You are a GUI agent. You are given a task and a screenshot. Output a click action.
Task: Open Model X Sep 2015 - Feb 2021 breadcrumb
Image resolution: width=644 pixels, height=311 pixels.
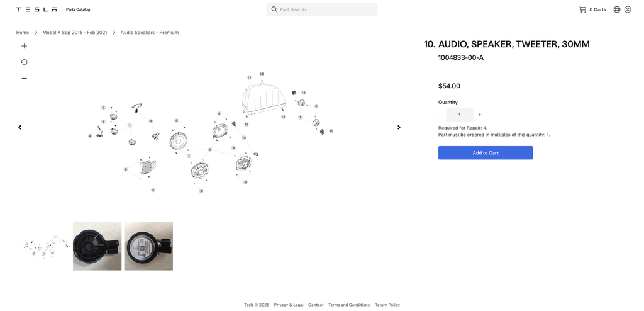click(x=75, y=33)
